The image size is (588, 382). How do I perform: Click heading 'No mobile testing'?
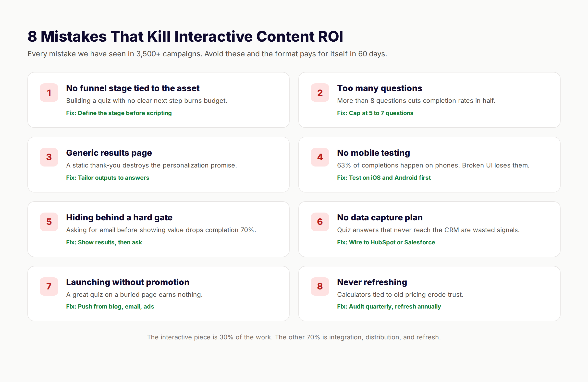(373, 153)
